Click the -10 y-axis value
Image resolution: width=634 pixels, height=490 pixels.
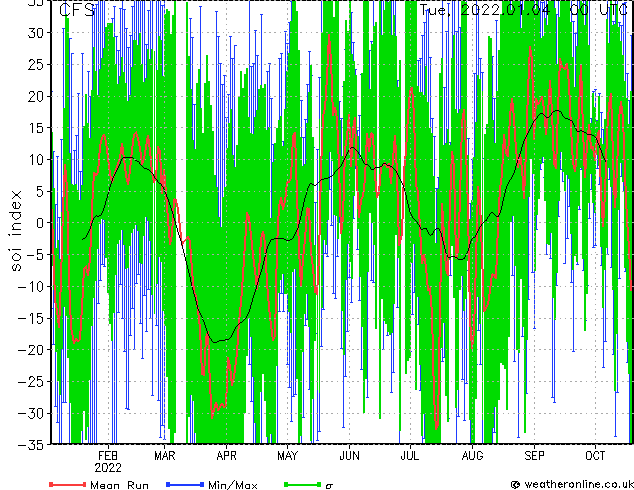tap(31, 287)
